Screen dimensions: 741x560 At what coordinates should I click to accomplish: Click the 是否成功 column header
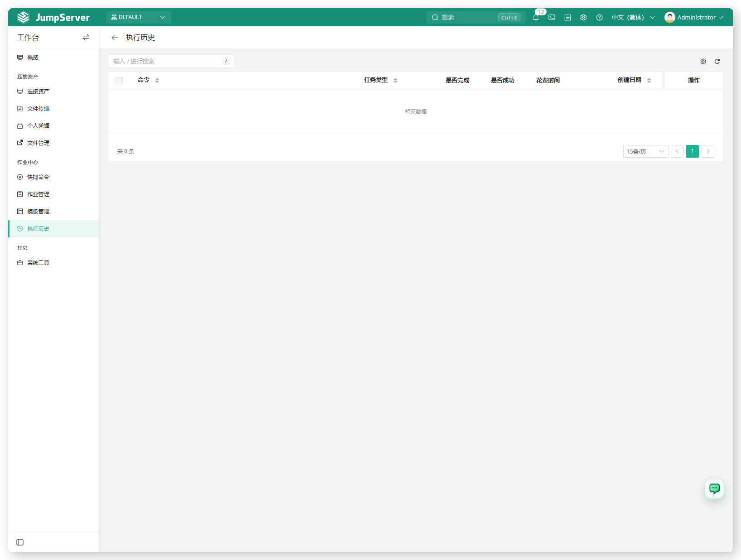tap(503, 80)
